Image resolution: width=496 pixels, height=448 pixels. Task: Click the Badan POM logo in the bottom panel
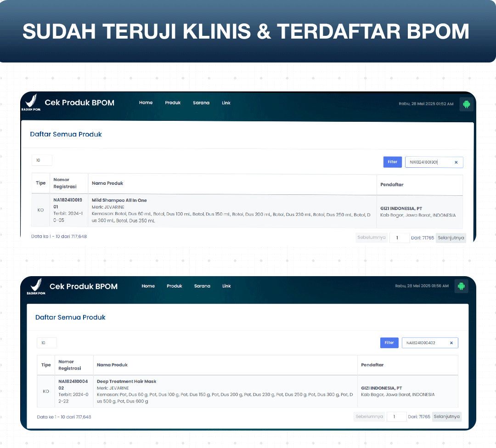point(36,286)
